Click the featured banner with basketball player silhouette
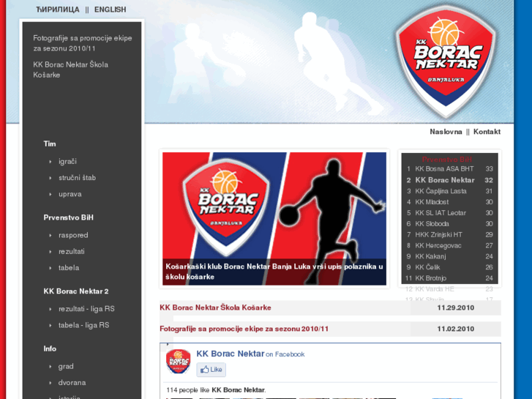This screenshot has width=532, height=399. point(274,219)
